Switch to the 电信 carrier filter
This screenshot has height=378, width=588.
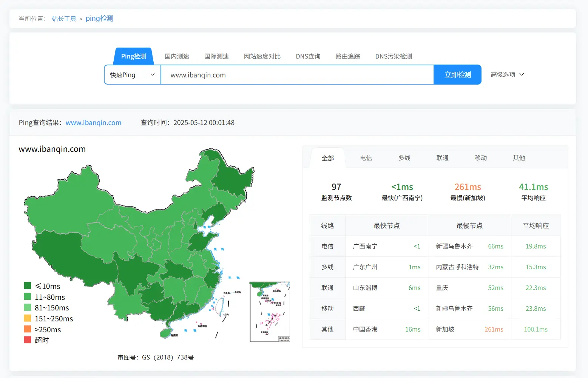(x=366, y=158)
